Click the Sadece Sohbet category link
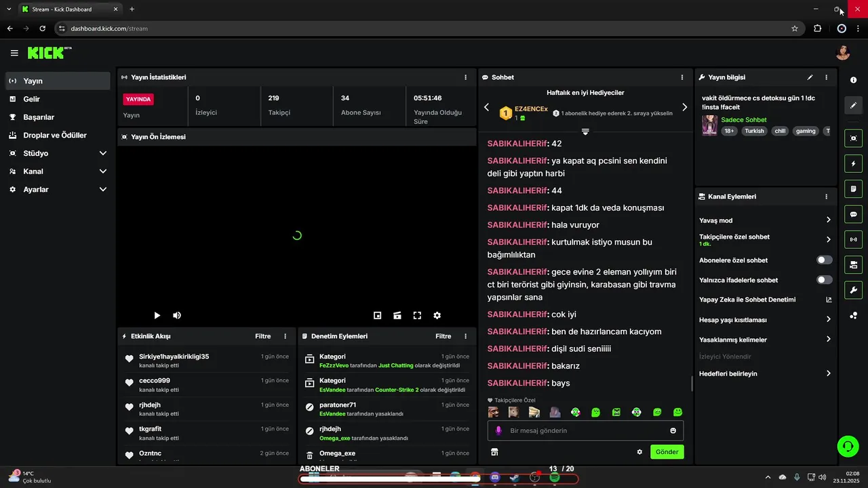868x488 pixels. (x=744, y=120)
